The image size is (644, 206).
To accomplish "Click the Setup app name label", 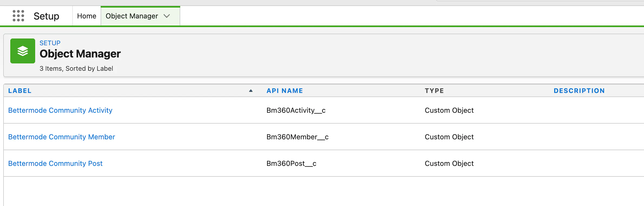I will 46,16.
